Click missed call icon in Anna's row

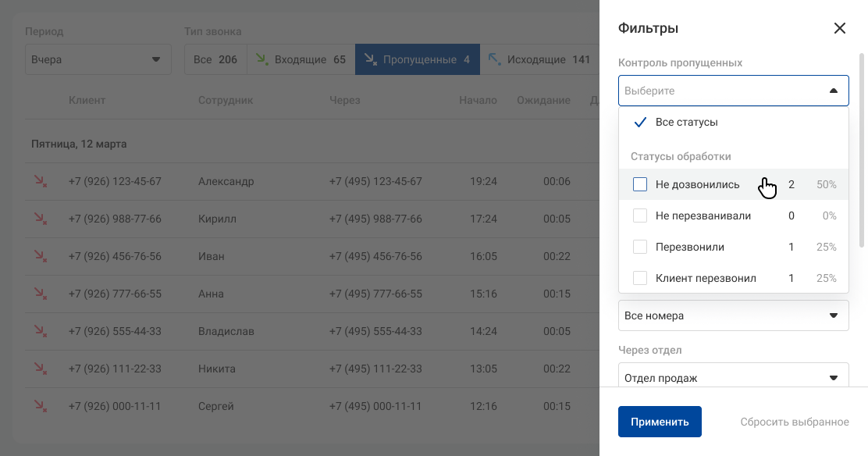pos(40,294)
